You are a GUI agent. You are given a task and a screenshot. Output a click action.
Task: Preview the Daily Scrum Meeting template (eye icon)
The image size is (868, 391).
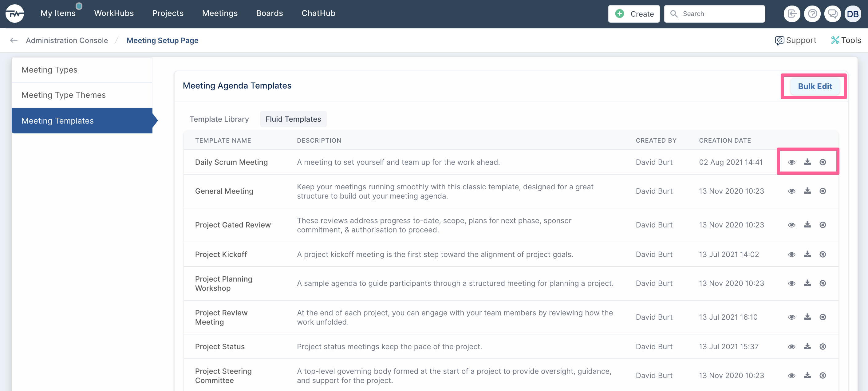[791, 162]
